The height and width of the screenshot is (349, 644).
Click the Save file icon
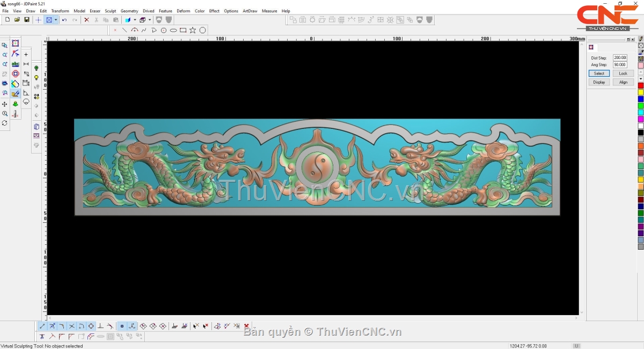click(x=26, y=20)
